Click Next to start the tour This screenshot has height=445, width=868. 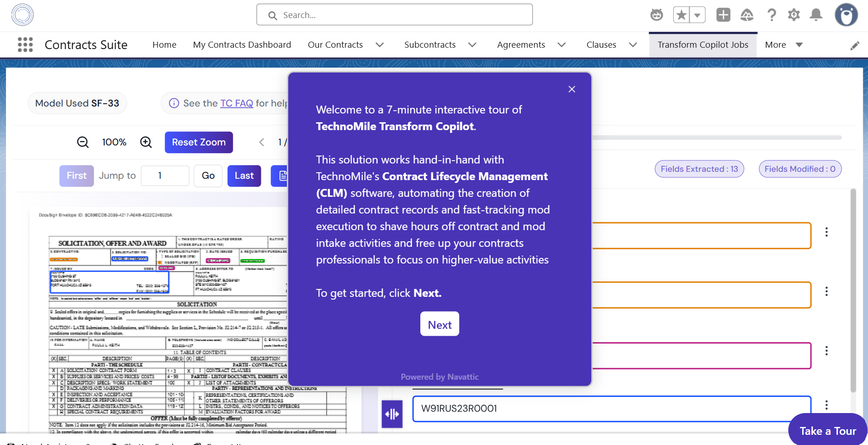click(440, 325)
